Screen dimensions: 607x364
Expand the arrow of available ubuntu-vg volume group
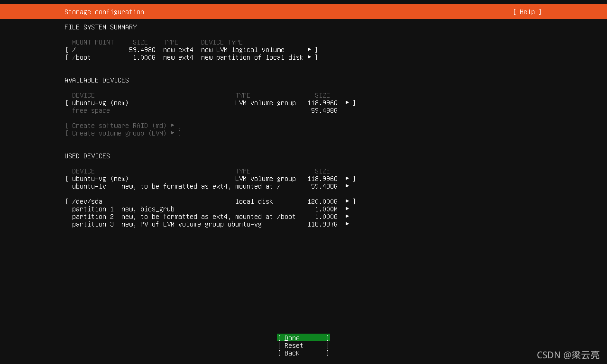pos(347,103)
